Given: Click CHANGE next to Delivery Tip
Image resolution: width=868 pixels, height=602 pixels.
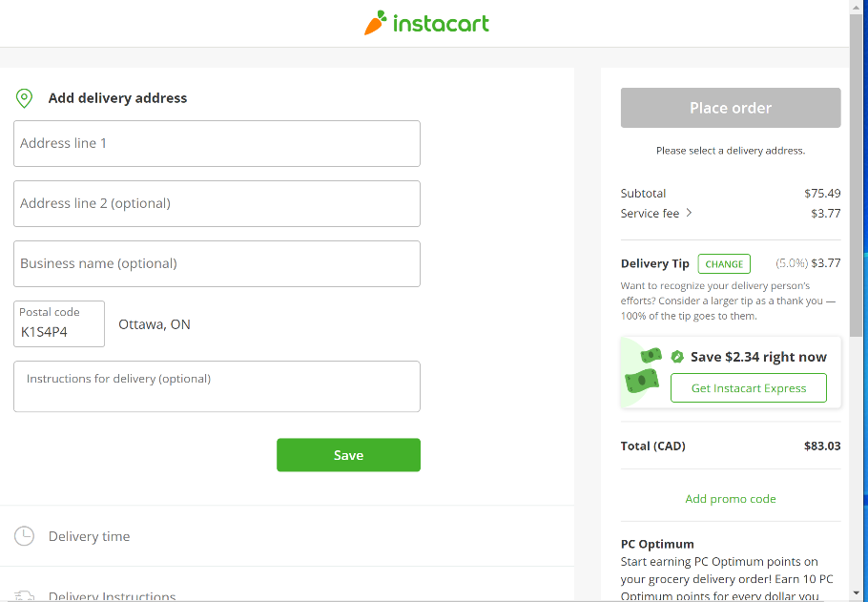Looking at the screenshot, I should pyautogui.click(x=724, y=264).
